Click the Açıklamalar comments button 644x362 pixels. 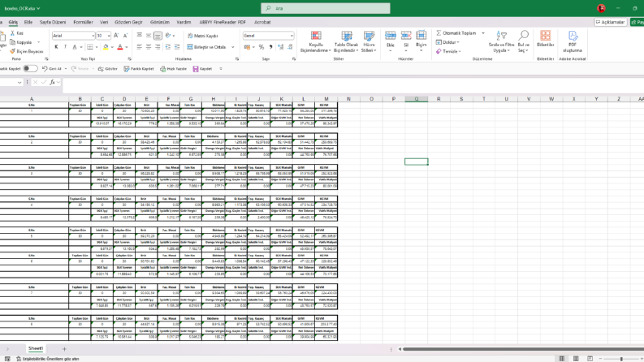tap(611, 22)
